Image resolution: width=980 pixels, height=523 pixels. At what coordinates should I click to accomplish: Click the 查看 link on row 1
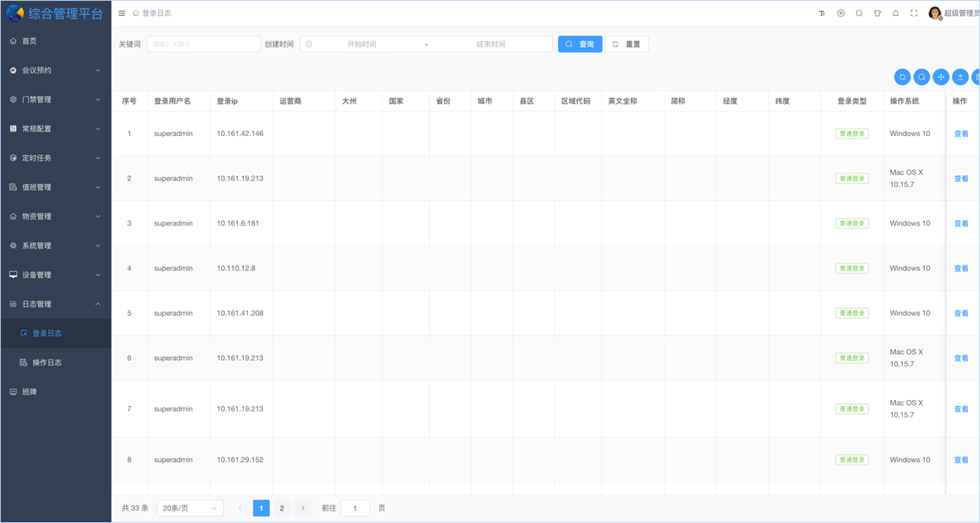point(961,133)
